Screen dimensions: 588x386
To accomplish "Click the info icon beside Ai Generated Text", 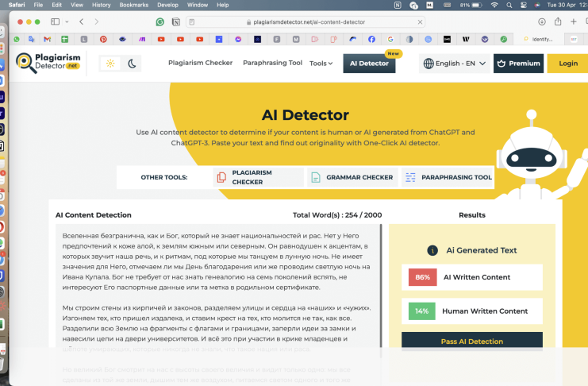I will [x=432, y=250].
